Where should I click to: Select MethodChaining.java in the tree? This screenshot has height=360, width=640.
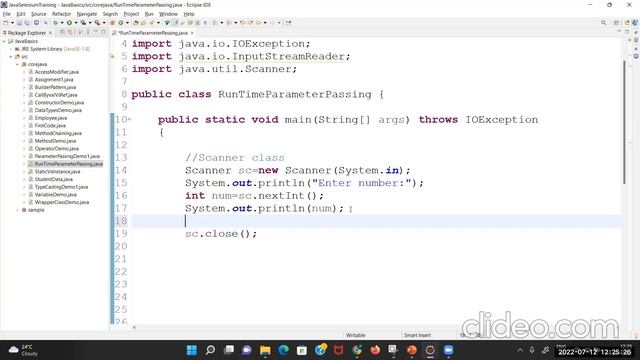pos(58,133)
